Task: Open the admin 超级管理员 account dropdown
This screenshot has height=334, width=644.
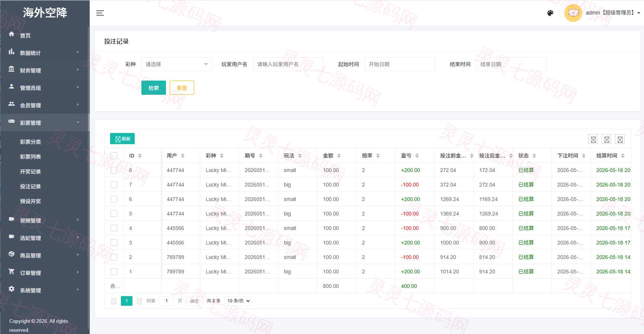Action: click(x=613, y=13)
